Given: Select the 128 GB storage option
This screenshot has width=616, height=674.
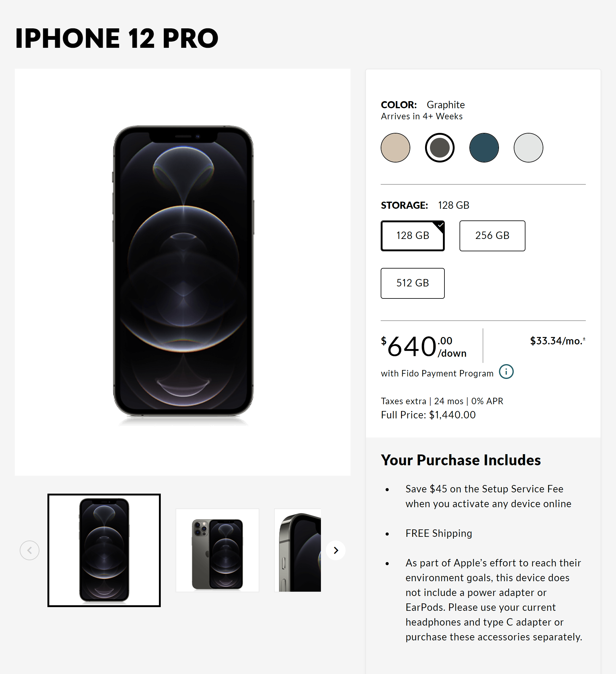Looking at the screenshot, I should point(412,236).
